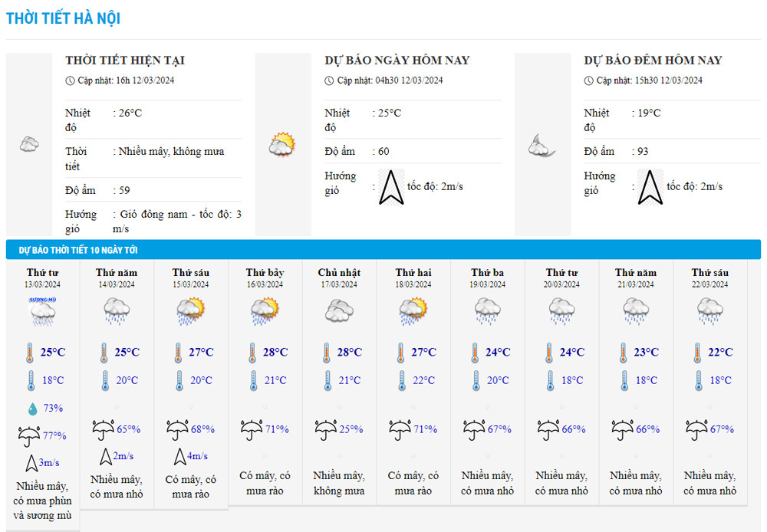Screen dimensions: 767x532
Task: Click the DỰ BÁO ĐÊM HÔM NAY heading
Action: 653,61
